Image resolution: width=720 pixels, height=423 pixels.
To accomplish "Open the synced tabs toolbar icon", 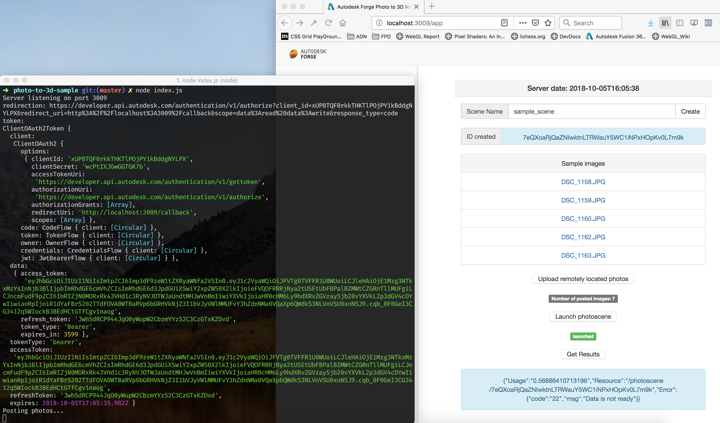I will click(694, 23).
